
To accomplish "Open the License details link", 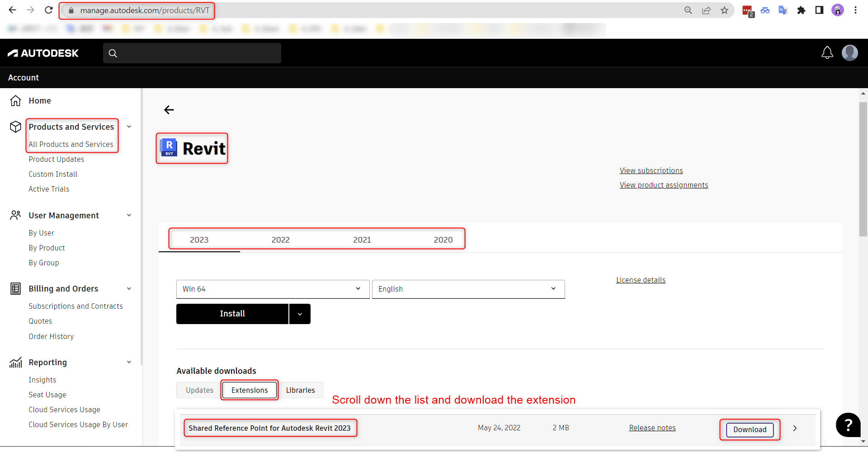I will (641, 280).
